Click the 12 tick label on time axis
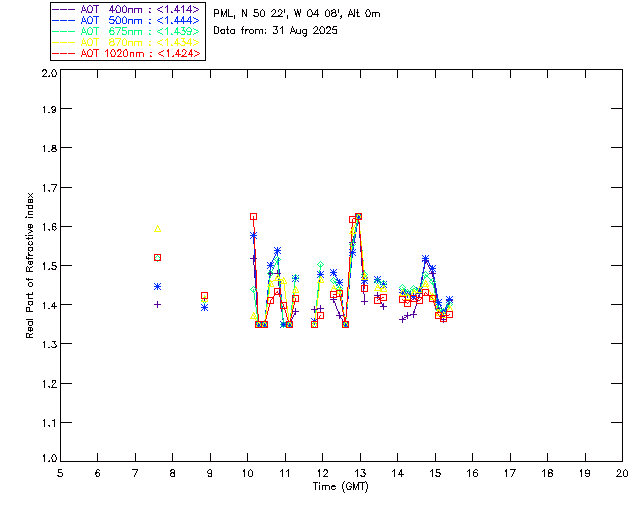The image size is (640, 512). 322,473
